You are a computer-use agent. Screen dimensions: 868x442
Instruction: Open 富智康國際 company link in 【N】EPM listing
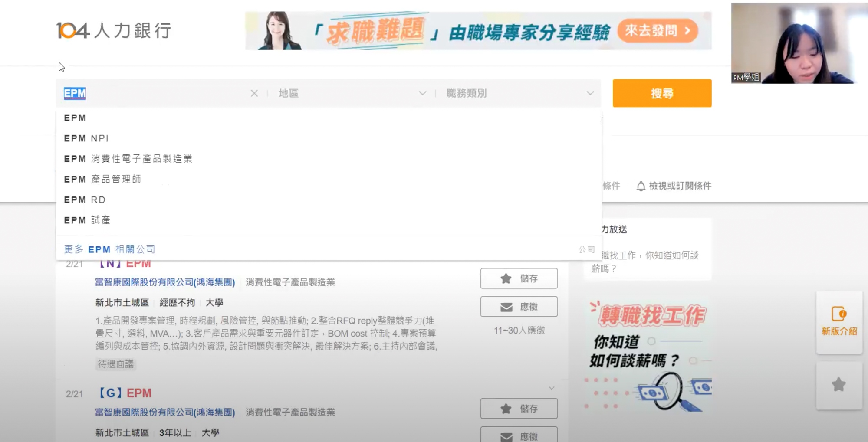pos(165,282)
